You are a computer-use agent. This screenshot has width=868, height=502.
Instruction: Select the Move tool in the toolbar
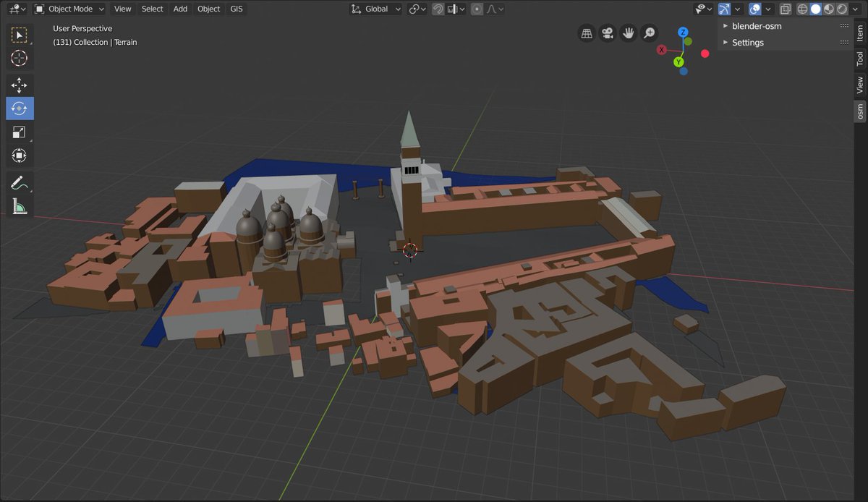tap(20, 85)
